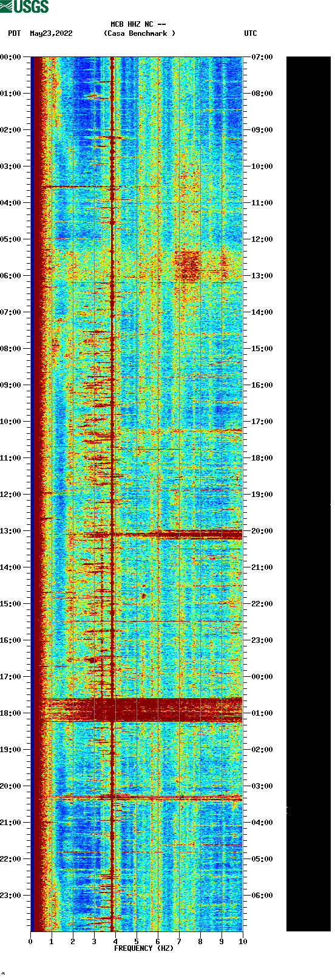The image size is (335, 980).
Task: Select the frequency axis tick '5'
Action: point(137,942)
